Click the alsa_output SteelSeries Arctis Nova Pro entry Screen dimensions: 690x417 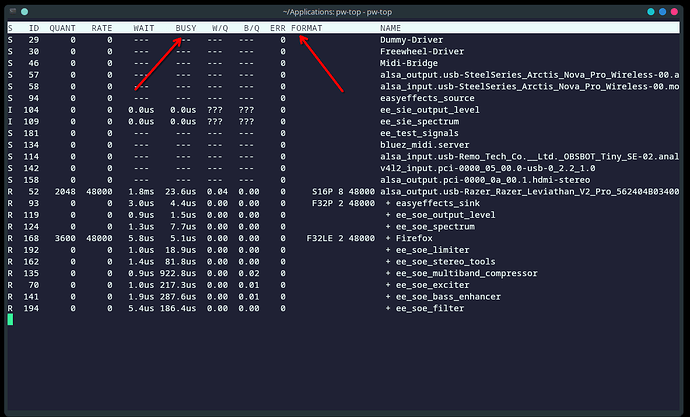coord(529,75)
